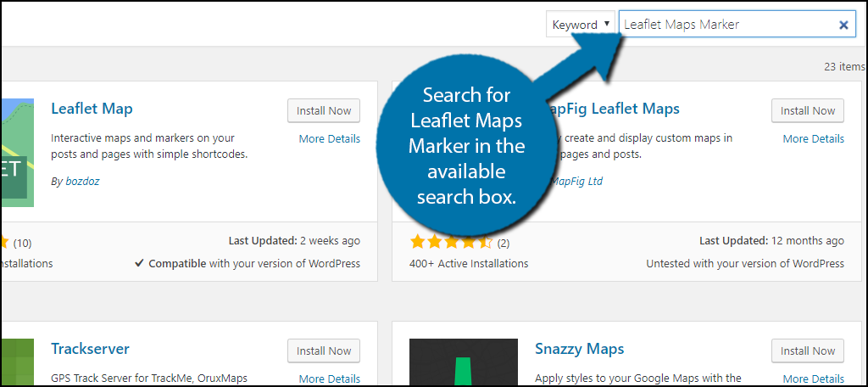The width and height of the screenshot is (868, 387).
Task: Click the '(2)' rating count for MapFig
Action: 504,243
